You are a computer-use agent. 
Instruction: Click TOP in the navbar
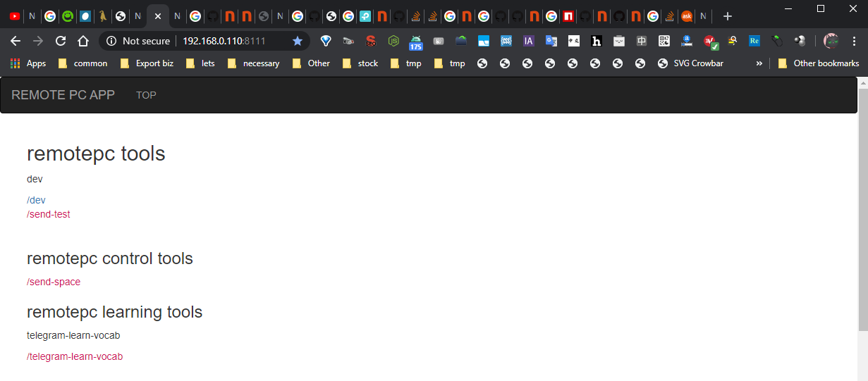coord(146,95)
